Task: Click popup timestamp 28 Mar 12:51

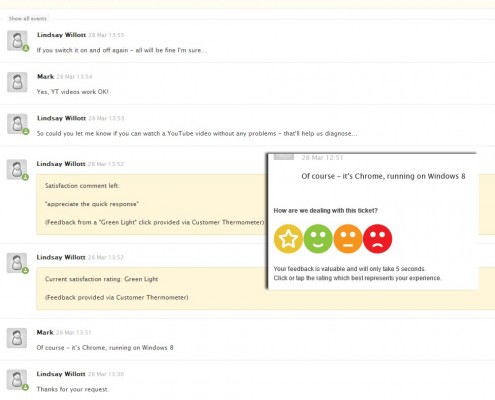Action: pyautogui.click(x=322, y=158)
